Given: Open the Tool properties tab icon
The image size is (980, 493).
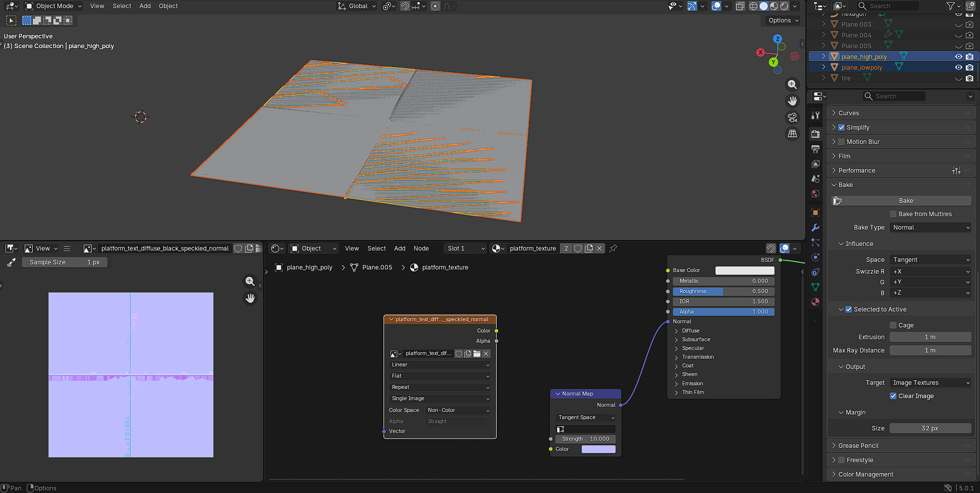Looking at the screenshot, I should [815, 115].
